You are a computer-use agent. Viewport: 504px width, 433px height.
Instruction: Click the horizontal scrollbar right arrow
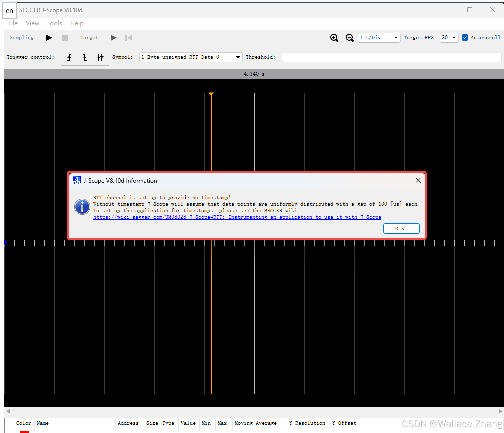point(500,411)
